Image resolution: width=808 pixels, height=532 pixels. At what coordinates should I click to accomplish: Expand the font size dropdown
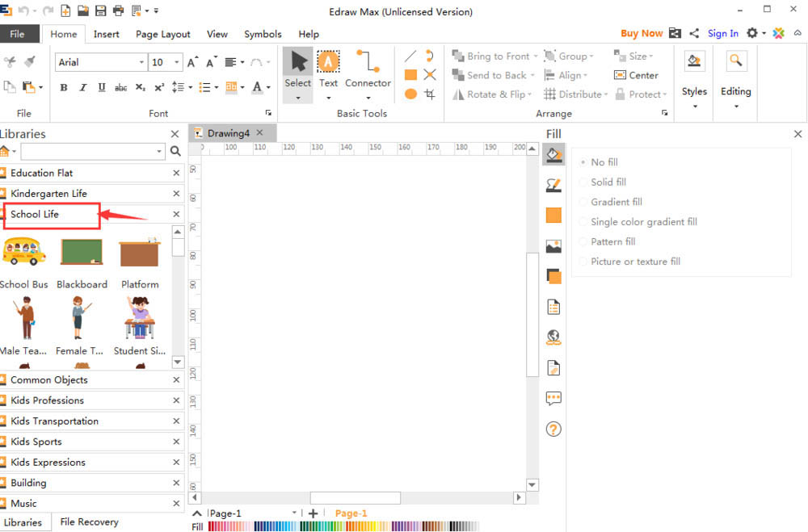point(176,62)
